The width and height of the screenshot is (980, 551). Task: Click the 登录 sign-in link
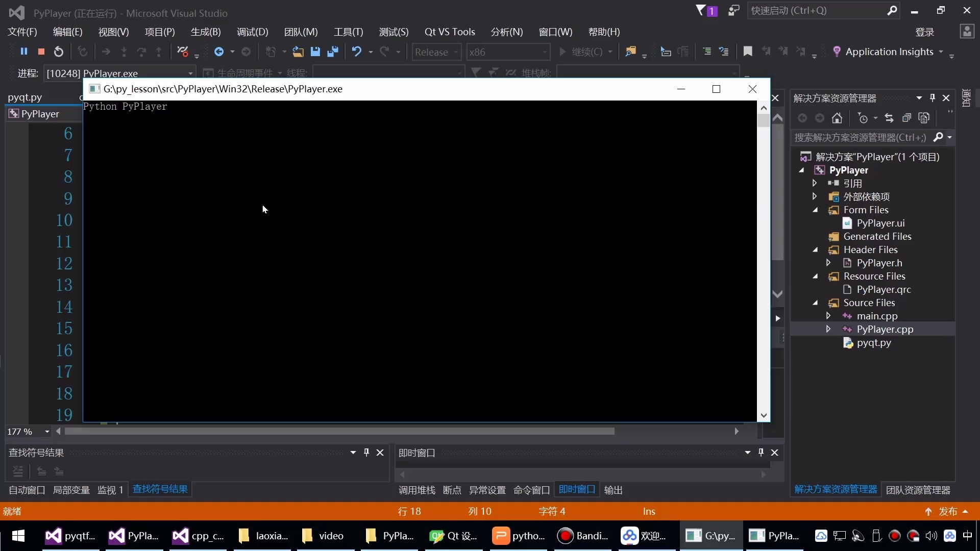[x=924, y=32]
